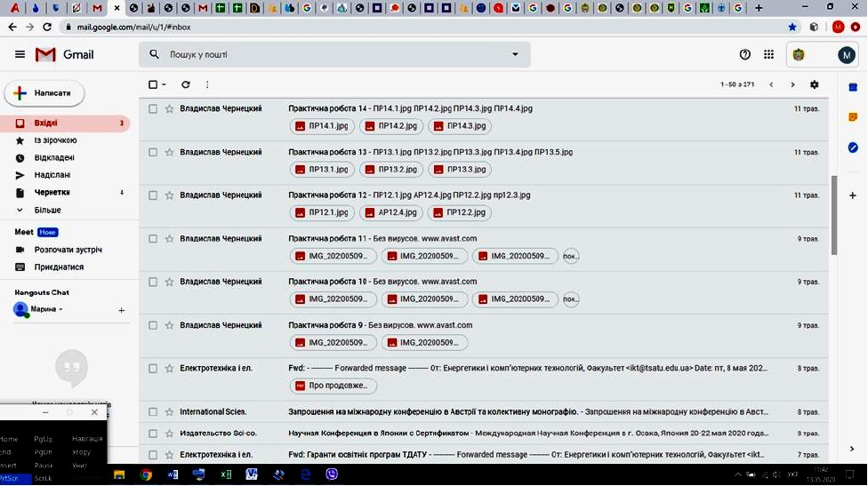The height and width of the screenshot is (486, 868).
Task: Open the select-all dropdown arrow
Action: pos(164,84)
